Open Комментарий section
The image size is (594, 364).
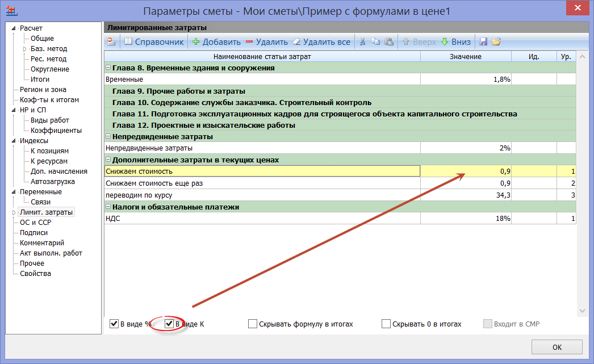[x=42, y=243]
